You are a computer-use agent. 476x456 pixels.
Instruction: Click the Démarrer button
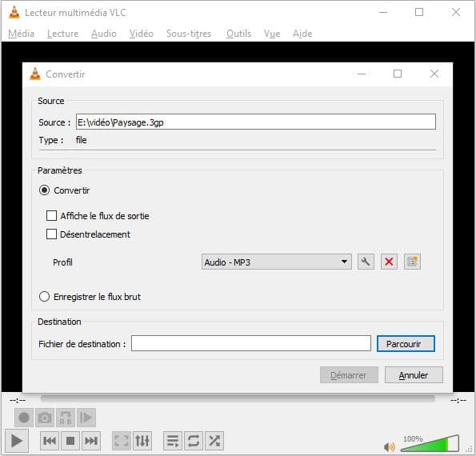click(x=349, y=375)
